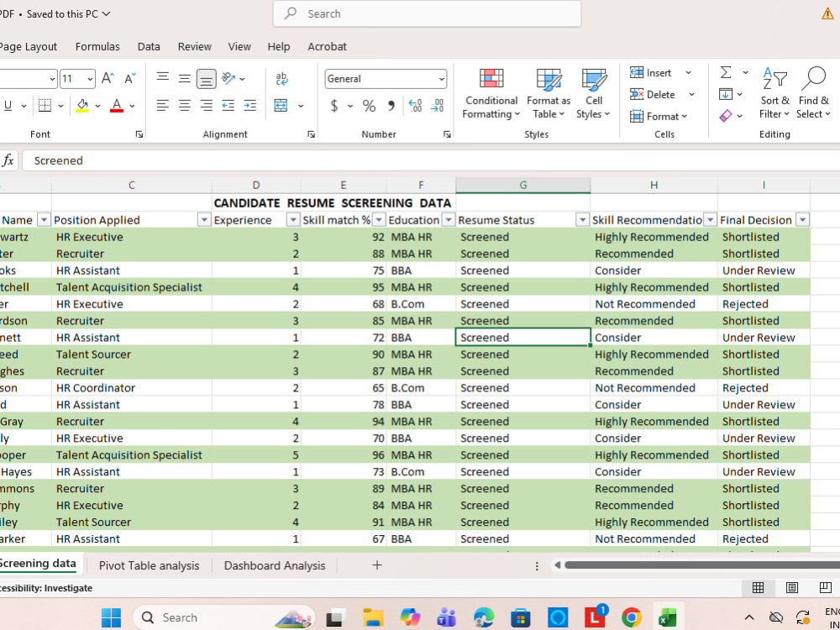840x630 pixels.
Task: Click the Fill down icon
Action: 726,94
